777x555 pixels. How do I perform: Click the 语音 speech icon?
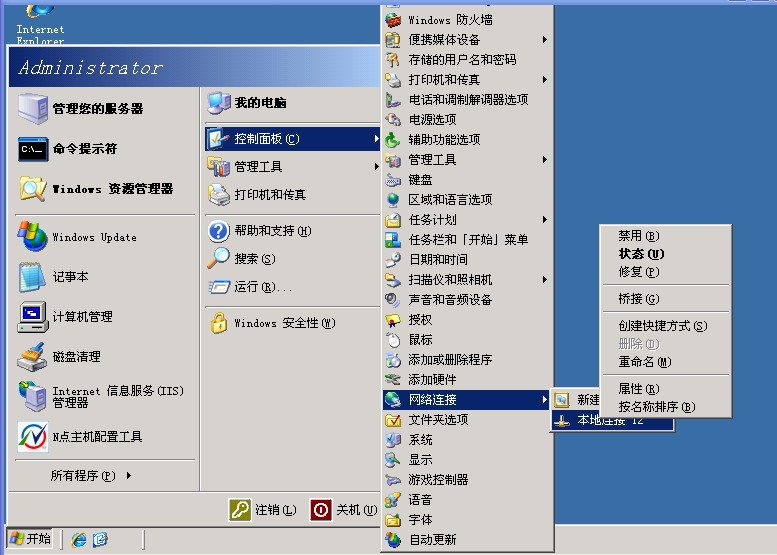tap(393, 500)
